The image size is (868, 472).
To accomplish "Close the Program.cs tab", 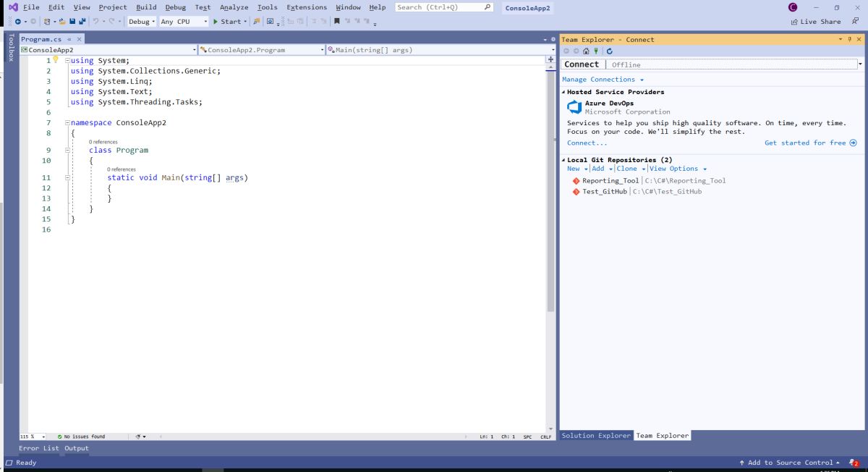I will point(80,38).
